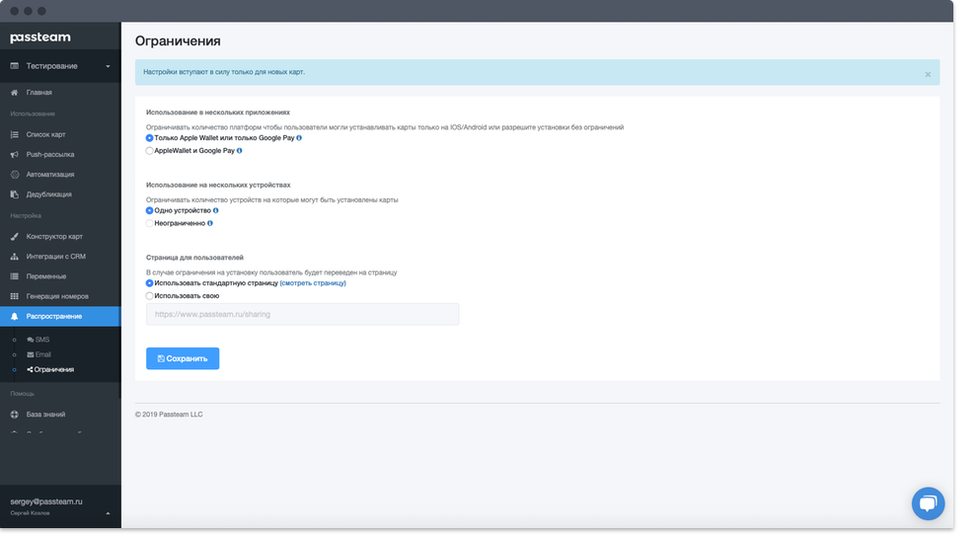This screenshot has height=537, width=980.
Task: Select Использовать свою radio option
Action: point(149,296)
